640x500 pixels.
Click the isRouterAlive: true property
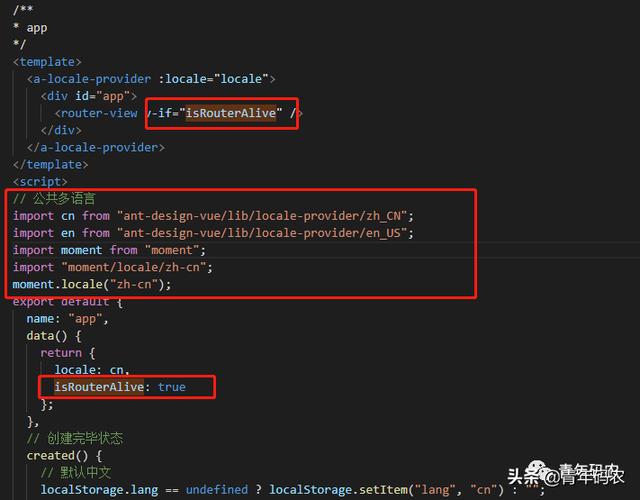(120, 387)
